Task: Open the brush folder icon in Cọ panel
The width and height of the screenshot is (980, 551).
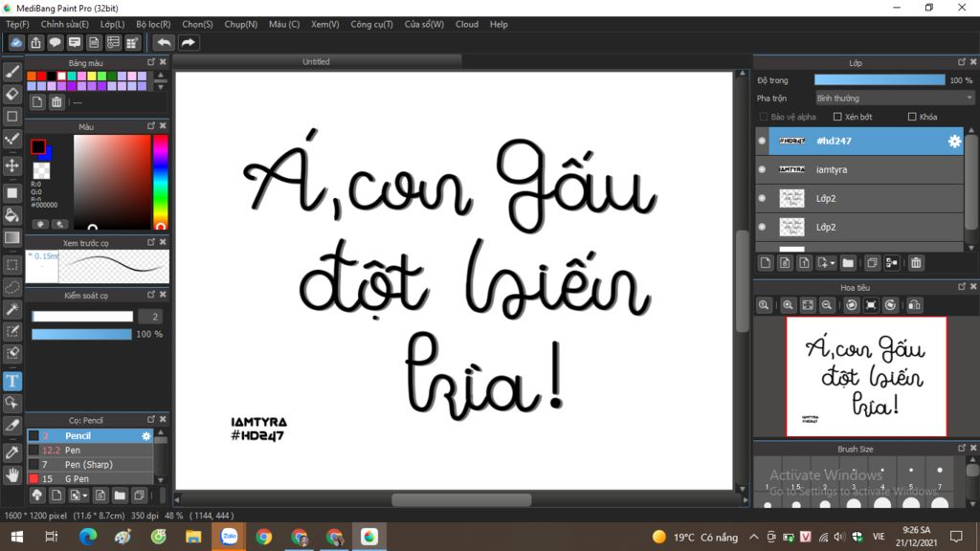Action: 120,496
